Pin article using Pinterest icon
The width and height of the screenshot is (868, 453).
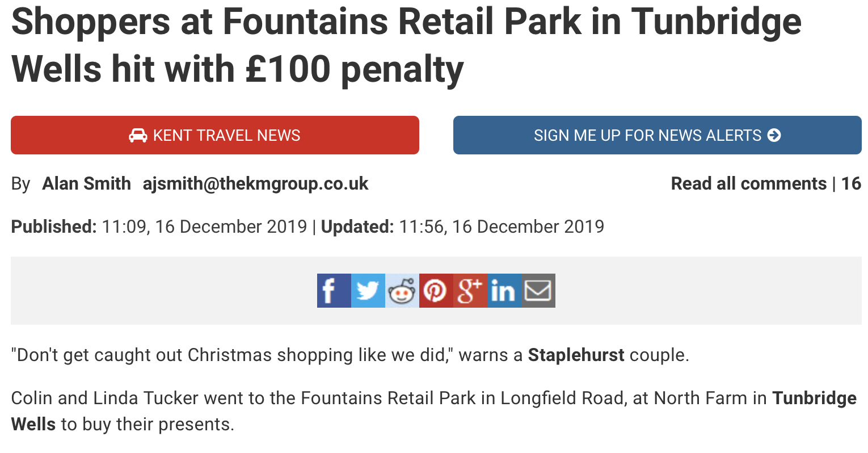pos(436,291)
